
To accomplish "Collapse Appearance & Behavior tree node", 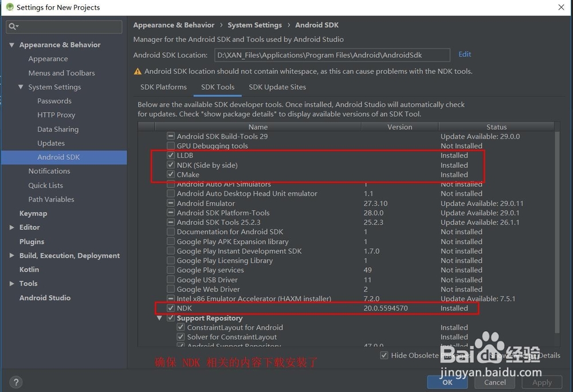I will (x=11, y=45).
